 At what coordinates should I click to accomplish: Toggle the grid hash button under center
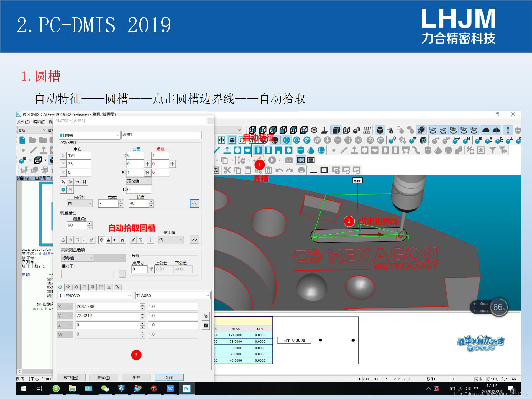pyautogui.click(x=85, y=182)
